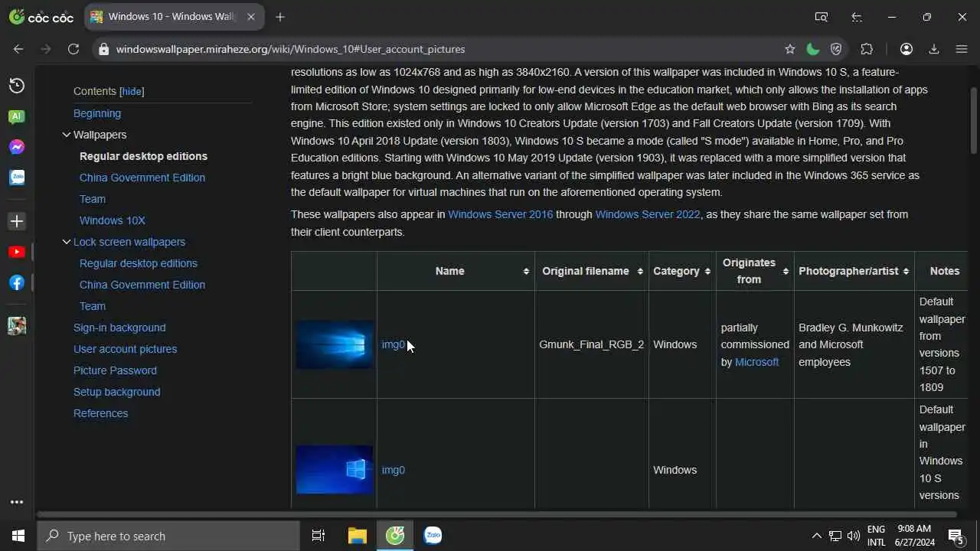Open the AI chat sidebar icon
980x551 pixels.
17,116
